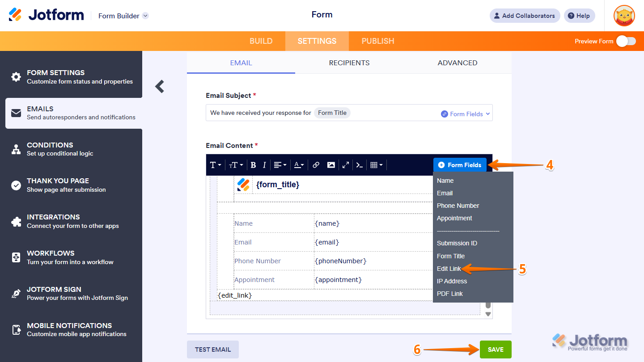Click the {edit_link} text in the editor
Image resolution: width=644 pixels, height=362 pixels.
pos(235,295)
